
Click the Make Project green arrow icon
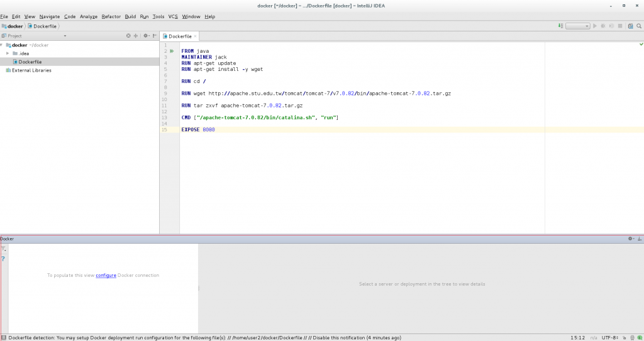(560, 26)
